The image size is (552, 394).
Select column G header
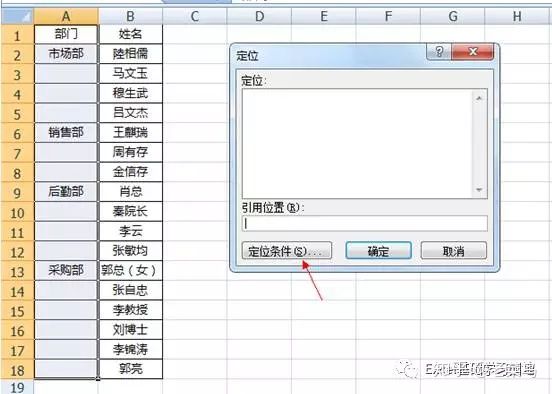(452, 16)
